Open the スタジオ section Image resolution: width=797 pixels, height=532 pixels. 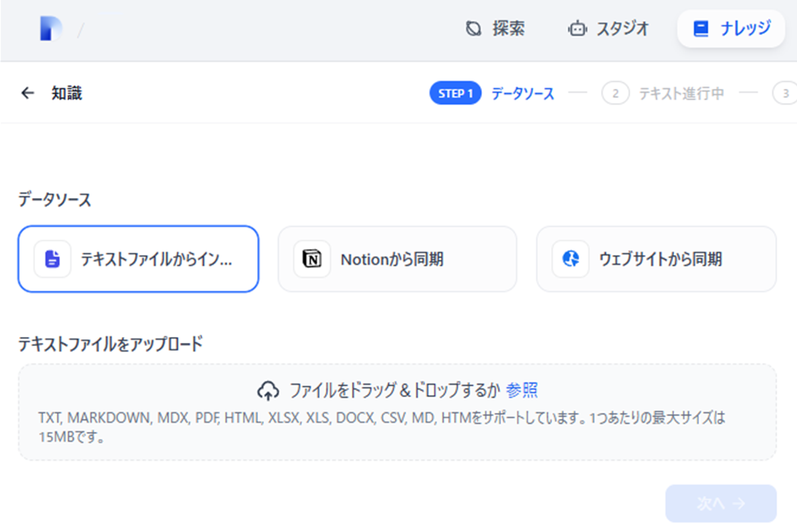pos(607,28)
